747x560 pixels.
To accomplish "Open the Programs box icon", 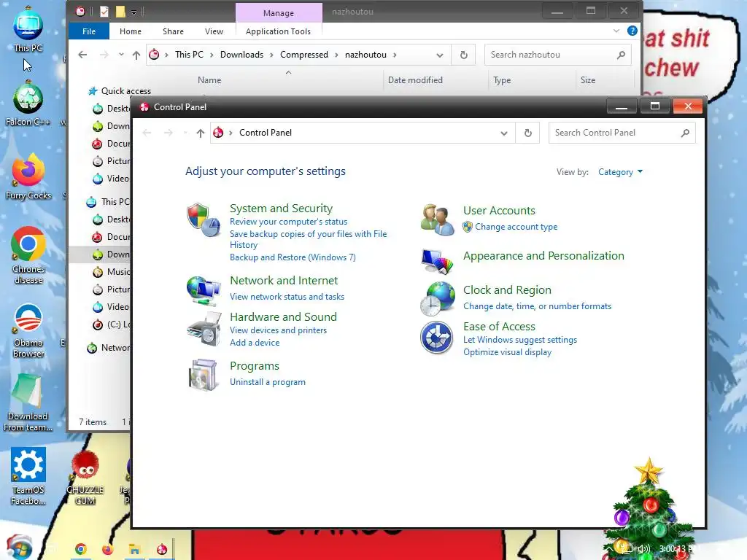I will [x=204, y=375].
